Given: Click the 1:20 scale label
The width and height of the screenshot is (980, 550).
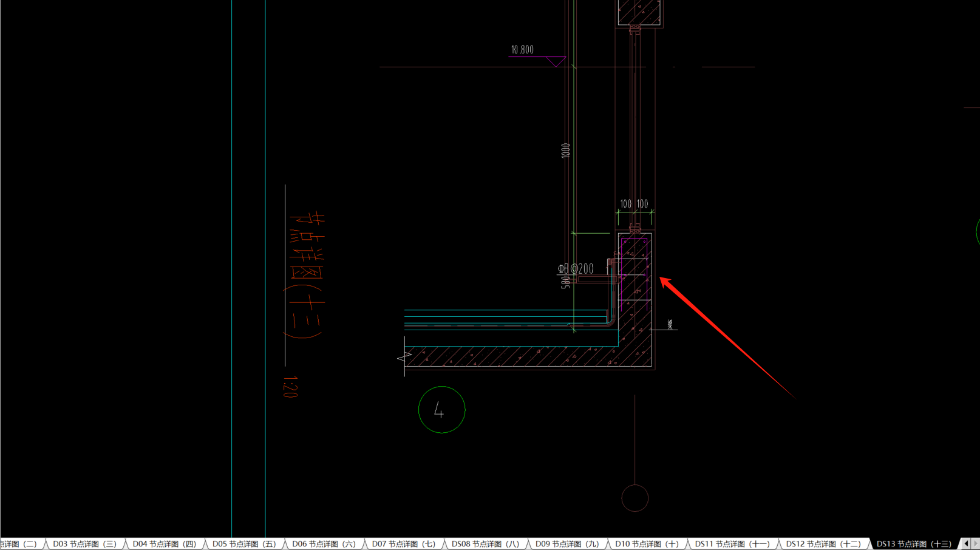Looking at the screenshot, I should [x=290, y=387].
